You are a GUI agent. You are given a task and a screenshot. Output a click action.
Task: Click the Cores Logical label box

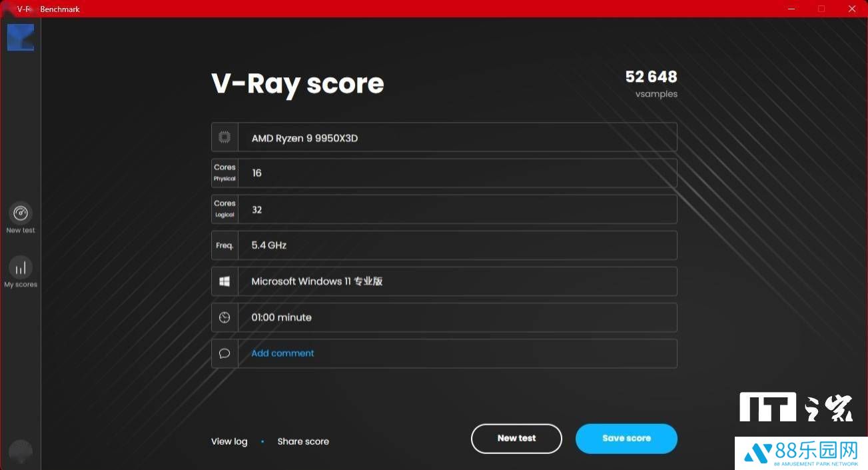[x=224, y=209]
